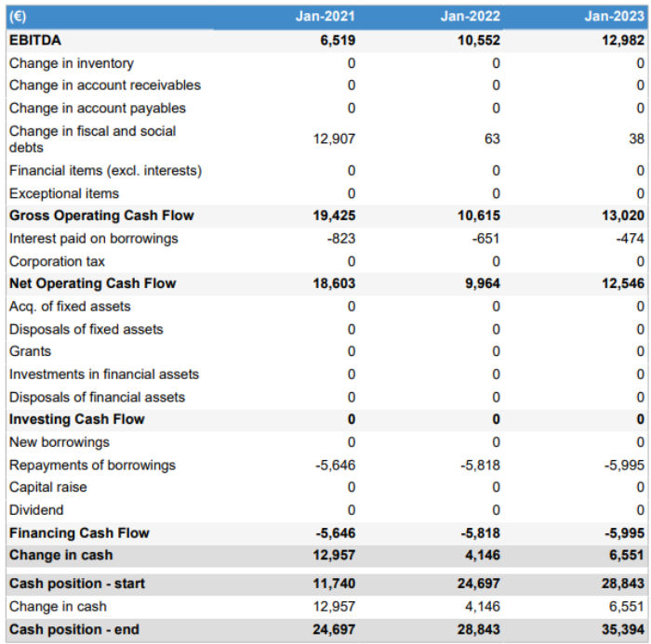Select Financing Cash Flow label
Screen dimensions: 651x644
[79, 532]
